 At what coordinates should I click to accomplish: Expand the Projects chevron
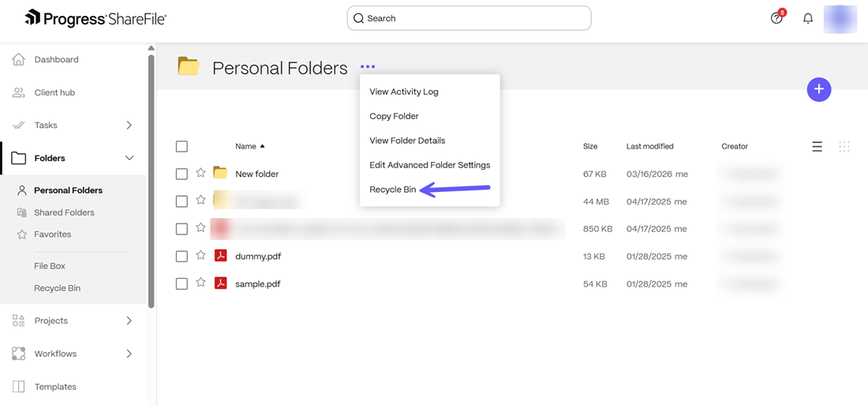point(129,321)
